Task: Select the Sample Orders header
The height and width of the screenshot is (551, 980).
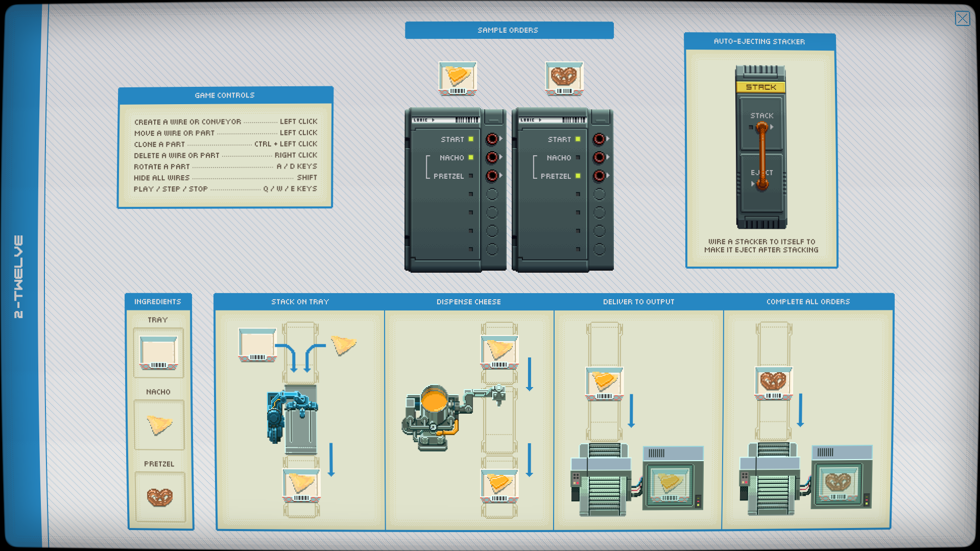Action: [x=509, y=30]
